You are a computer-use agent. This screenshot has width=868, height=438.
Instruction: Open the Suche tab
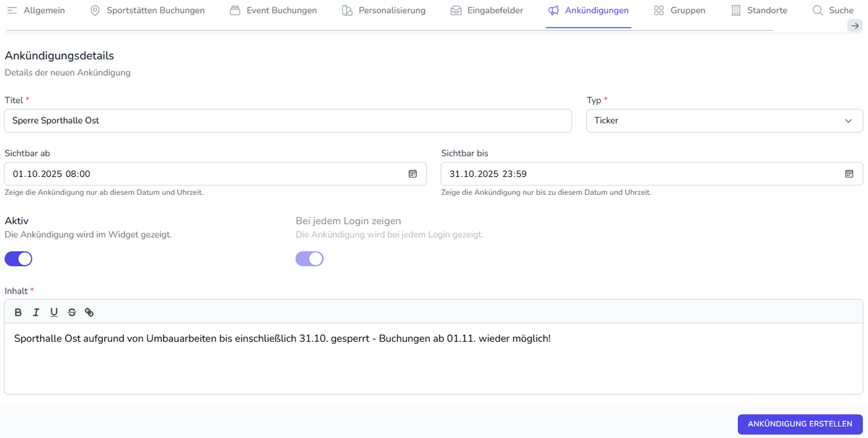click(833, 11)
